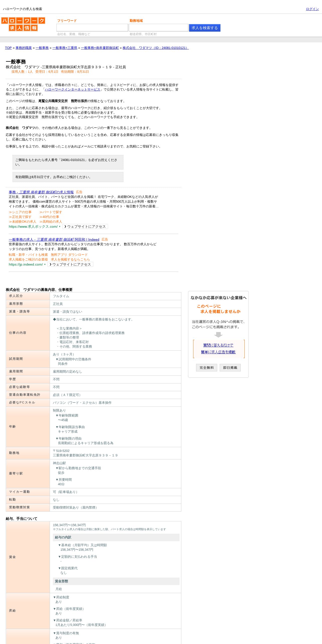Viewport: 322px width, 644px height.
Task: Select the 求人番号 notice box text
Action: click(68, 162)
